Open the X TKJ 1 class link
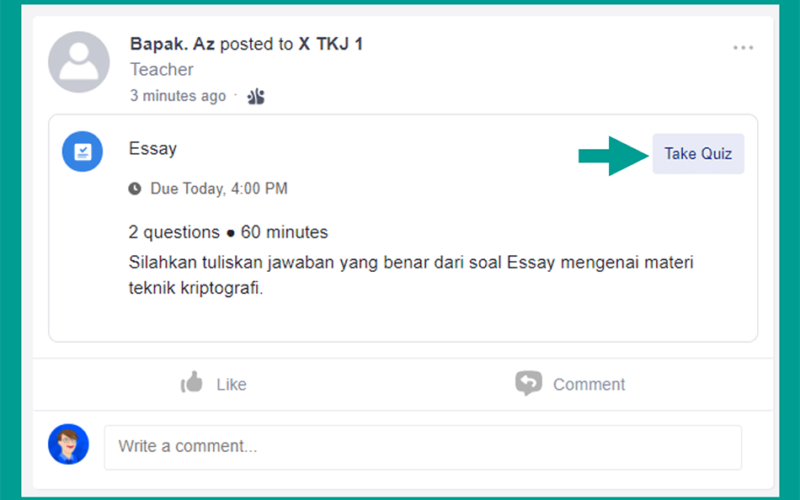Screen dimensions: 800x500 point(331,44)
